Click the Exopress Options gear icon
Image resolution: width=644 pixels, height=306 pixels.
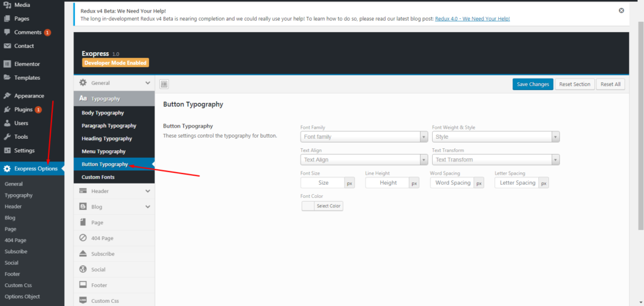7,168
